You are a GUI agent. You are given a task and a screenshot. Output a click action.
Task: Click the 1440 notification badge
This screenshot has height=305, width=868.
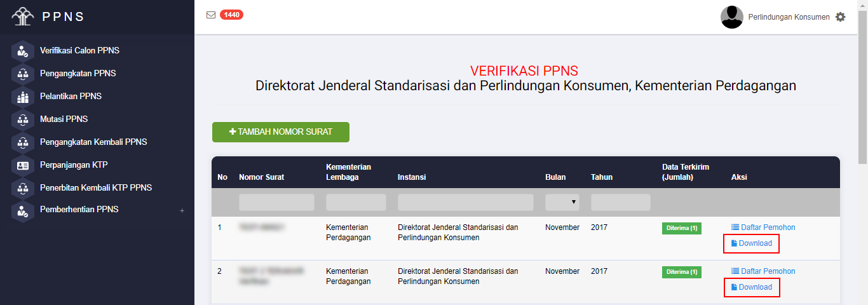[x=231, y=15]
